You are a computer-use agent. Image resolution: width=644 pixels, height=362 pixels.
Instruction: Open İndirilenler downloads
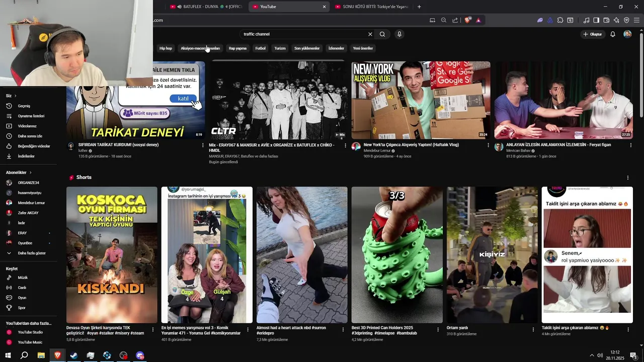[x=26, y=156]
